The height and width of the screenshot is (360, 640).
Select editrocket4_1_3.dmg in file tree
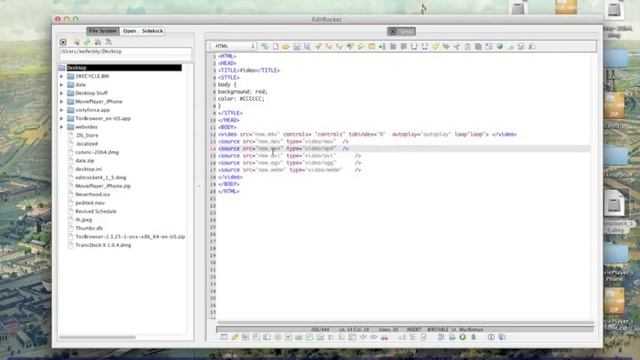point(100,178)
